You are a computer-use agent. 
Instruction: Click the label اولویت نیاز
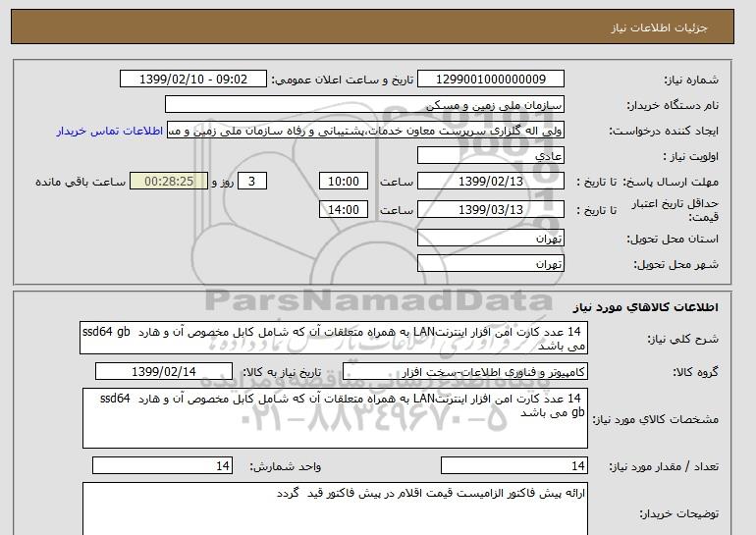(x=691, y=157)
